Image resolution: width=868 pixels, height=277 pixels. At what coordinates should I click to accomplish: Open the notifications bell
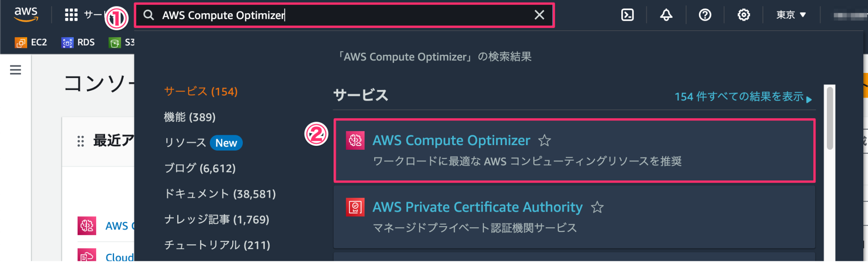665,15
